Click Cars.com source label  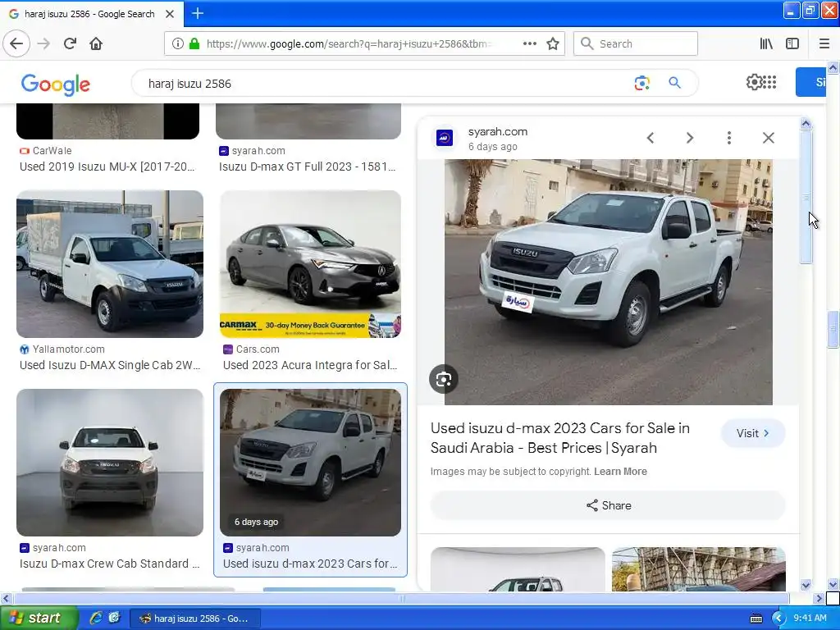258,349
